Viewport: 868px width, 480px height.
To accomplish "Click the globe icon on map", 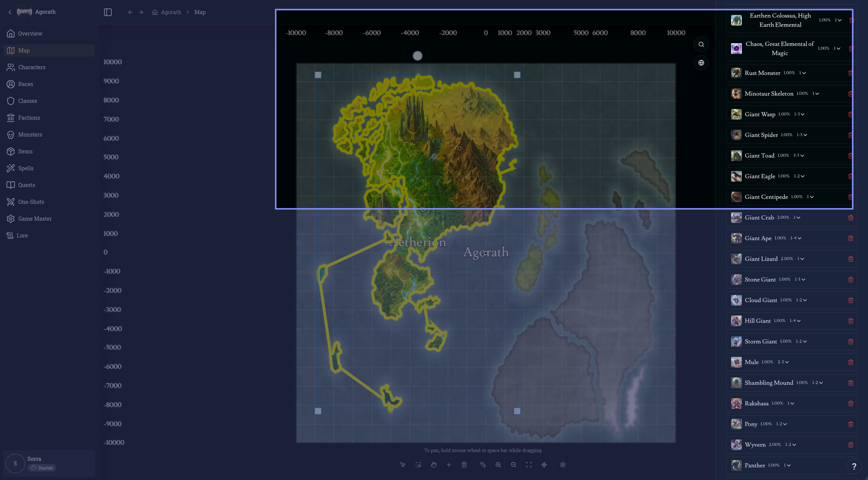I will click(701, 63).
